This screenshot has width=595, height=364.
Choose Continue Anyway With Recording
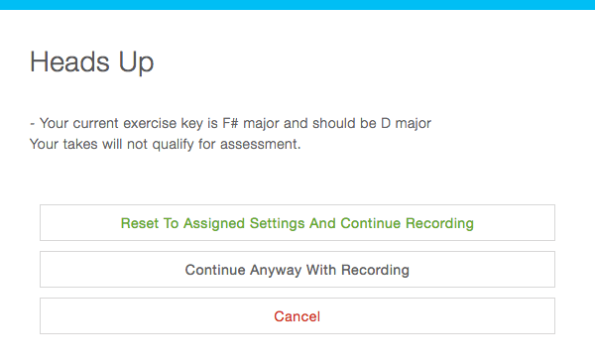(297, 269)
